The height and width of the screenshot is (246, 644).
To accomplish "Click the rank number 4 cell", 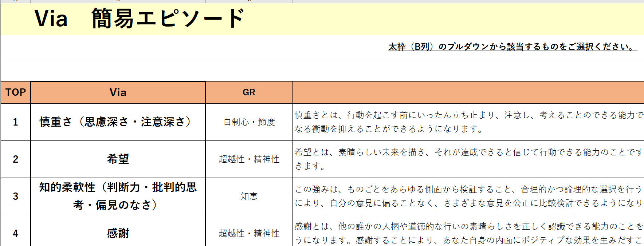I will (15, 233).
